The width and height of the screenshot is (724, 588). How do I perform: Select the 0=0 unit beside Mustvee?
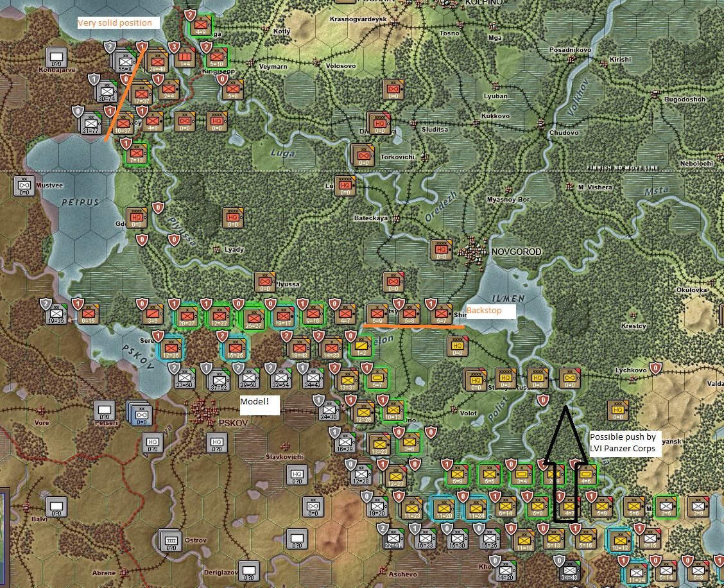point(24,186)
